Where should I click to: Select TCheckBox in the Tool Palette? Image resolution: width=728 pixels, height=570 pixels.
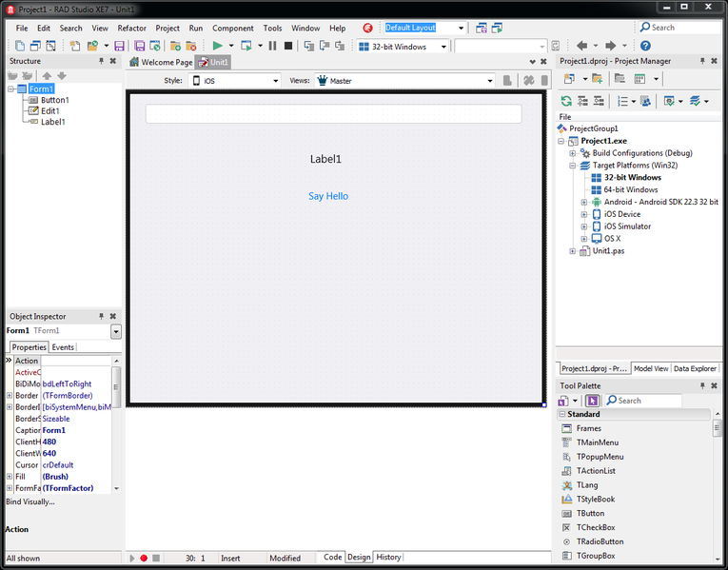[x=596, y=528]
